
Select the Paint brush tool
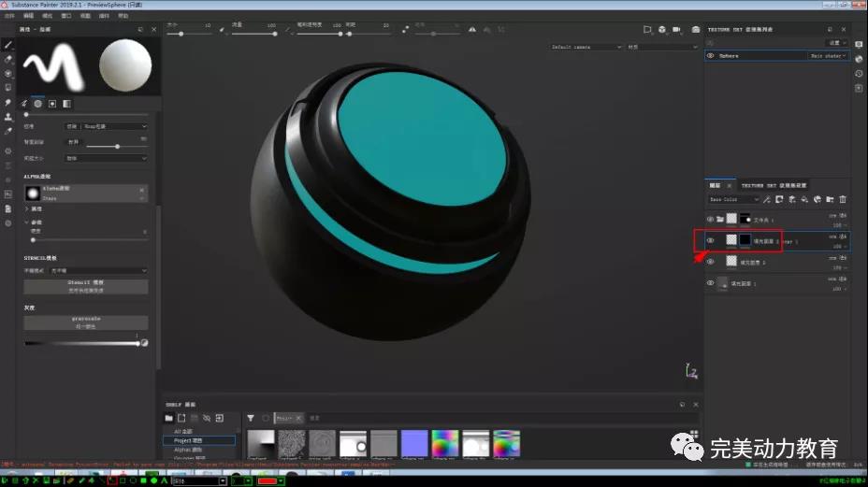pos(8,44)
